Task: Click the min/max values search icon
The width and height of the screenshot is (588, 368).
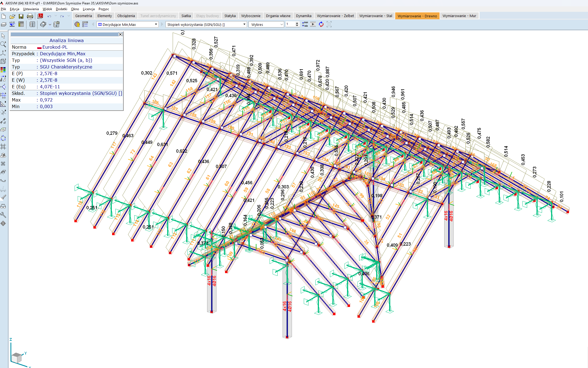Action: pos(305,24)
